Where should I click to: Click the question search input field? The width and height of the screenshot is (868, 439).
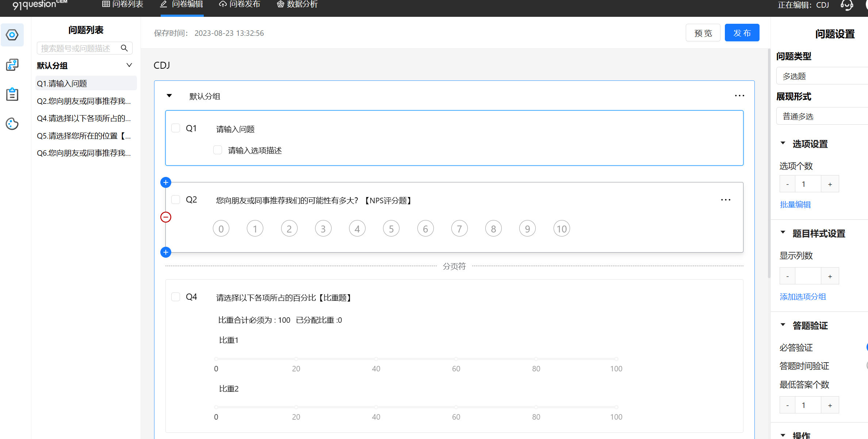point(85,48)
